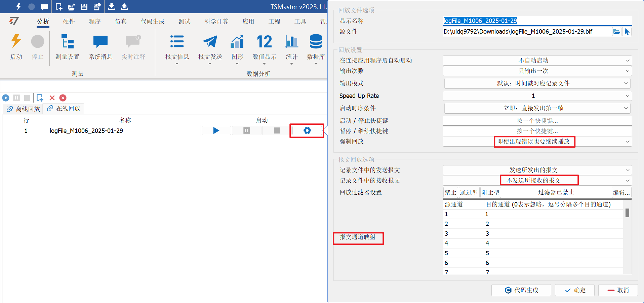Click title bar open project icon
644x303 pixels.
click(71, 7)
